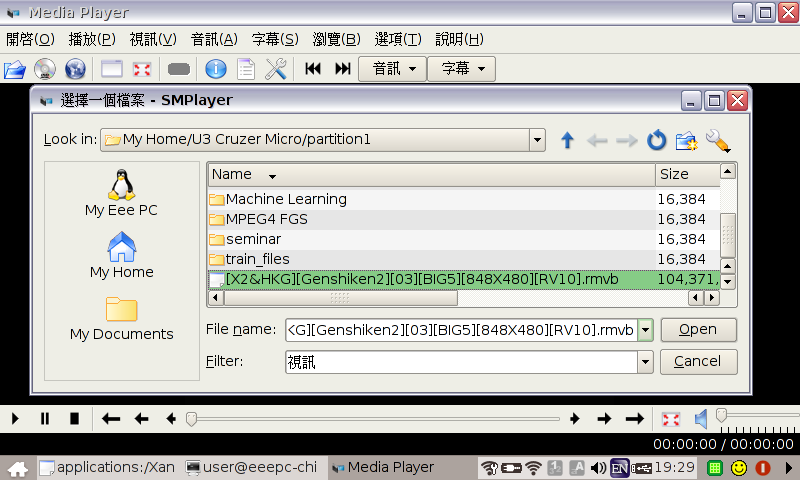Click the open DVD disc toolbar icon

pos(45,69)
